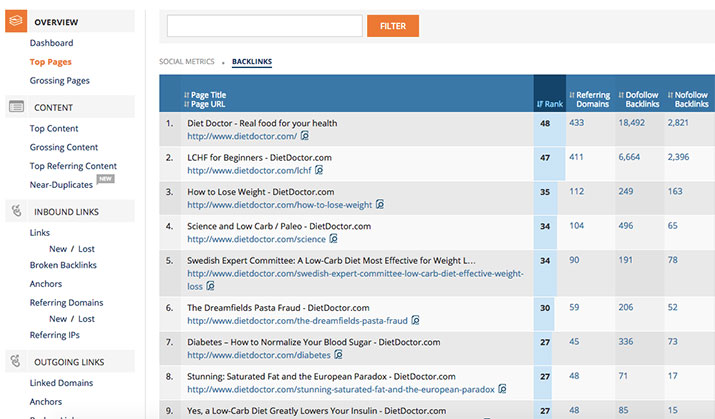Open Broken Backlinks page
The image size is (715, 419).
63,265
